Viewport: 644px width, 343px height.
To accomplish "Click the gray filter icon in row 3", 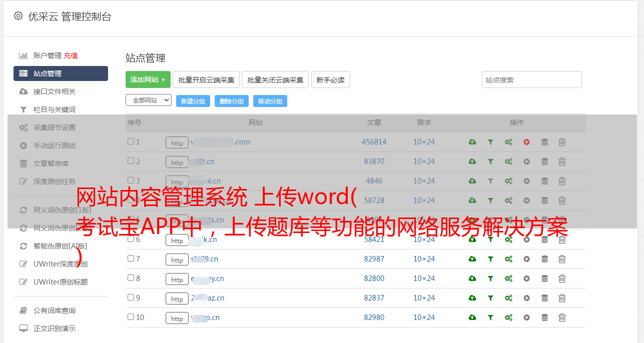I will 490,181.
